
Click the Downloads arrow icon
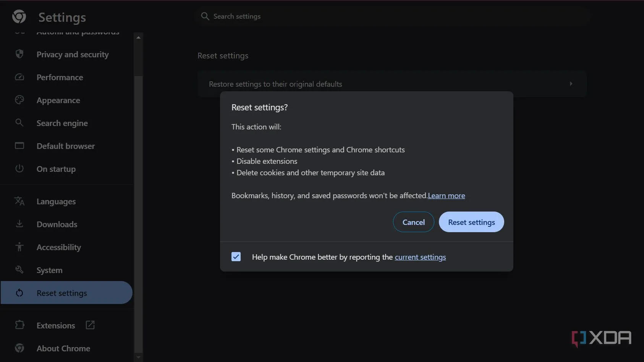(19, 224)
